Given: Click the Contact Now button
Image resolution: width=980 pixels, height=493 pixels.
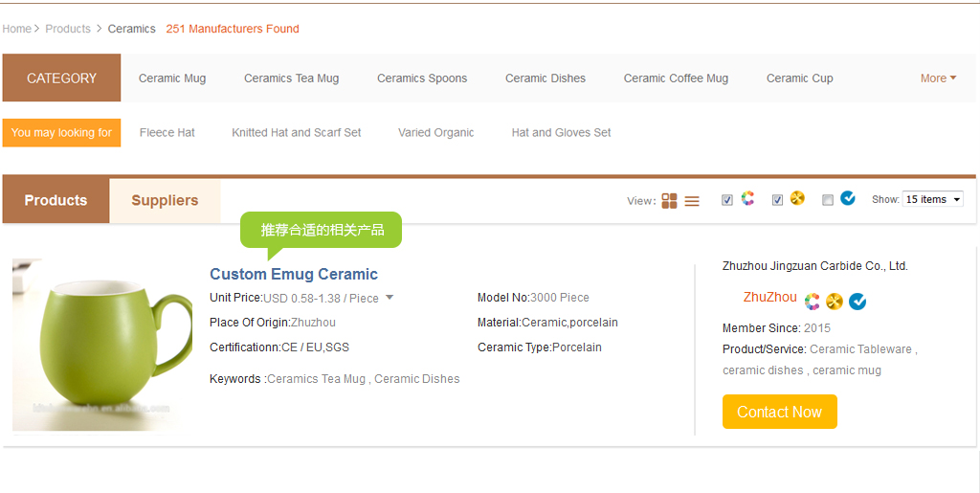Looking at the screenshot, I should tap(779, 412).
